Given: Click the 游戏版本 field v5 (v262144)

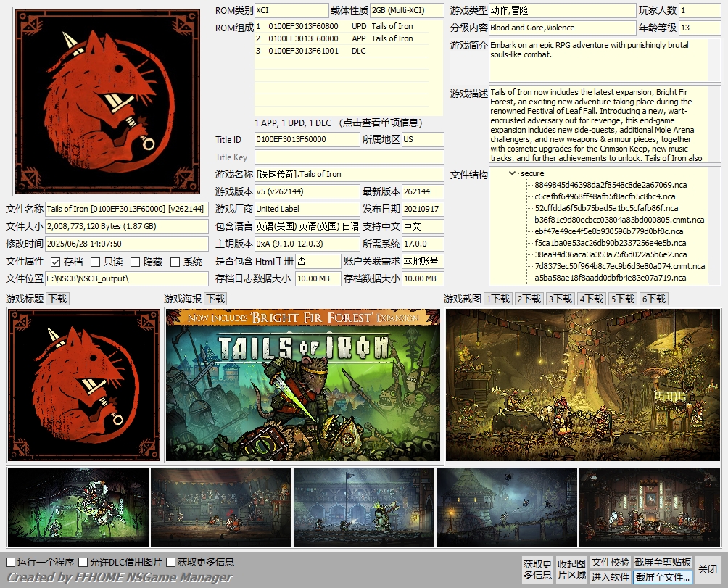Looking at the screenshot, I should pyautogui.click(x=307, y=191).
